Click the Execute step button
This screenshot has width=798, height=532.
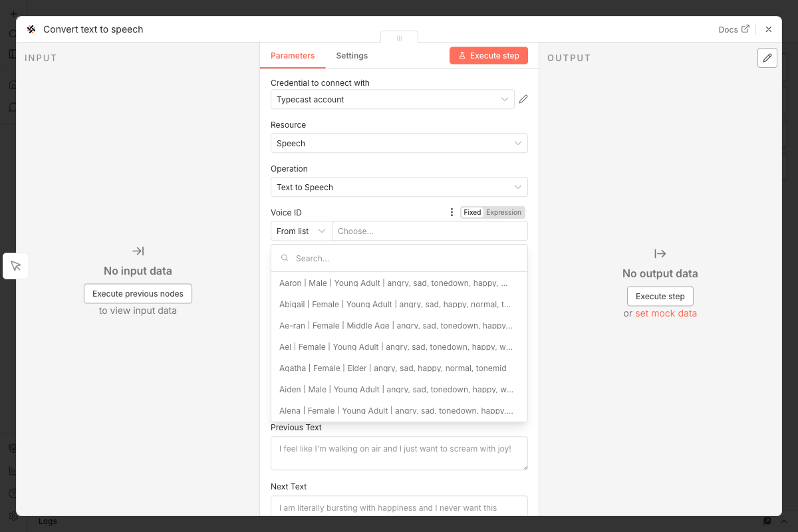coord(488,56)
